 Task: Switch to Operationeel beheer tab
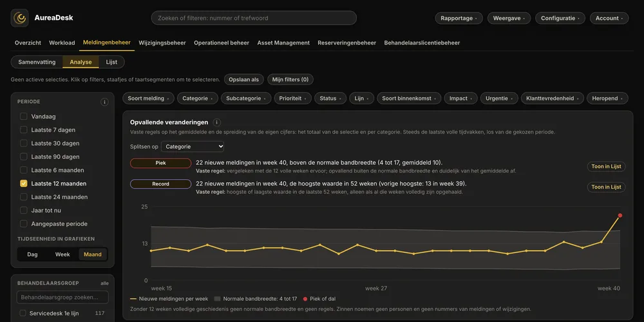click(x=222, y=43)
